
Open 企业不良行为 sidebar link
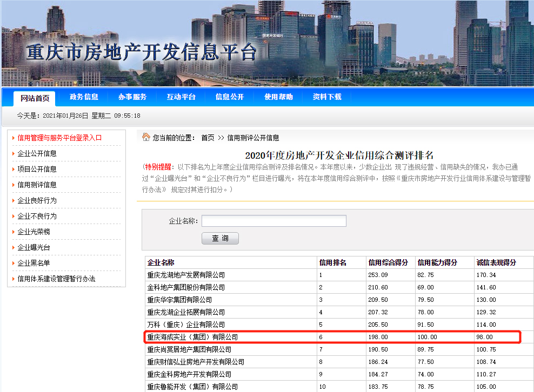tap(37, 216)
